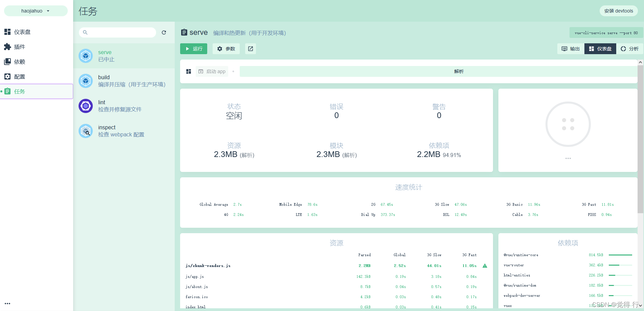Click the Dial Up speed value 373.37s
Viewport: 644px width, 311px height.
[x=388, y=215]
